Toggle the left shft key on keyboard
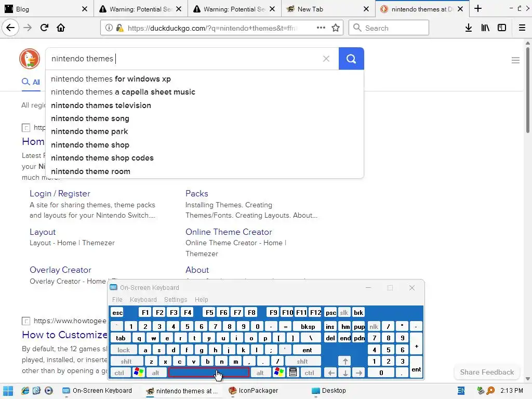Image resolution: width=532 pixels, height=399 pixels. pyautogui.click(x=126, y=362)
